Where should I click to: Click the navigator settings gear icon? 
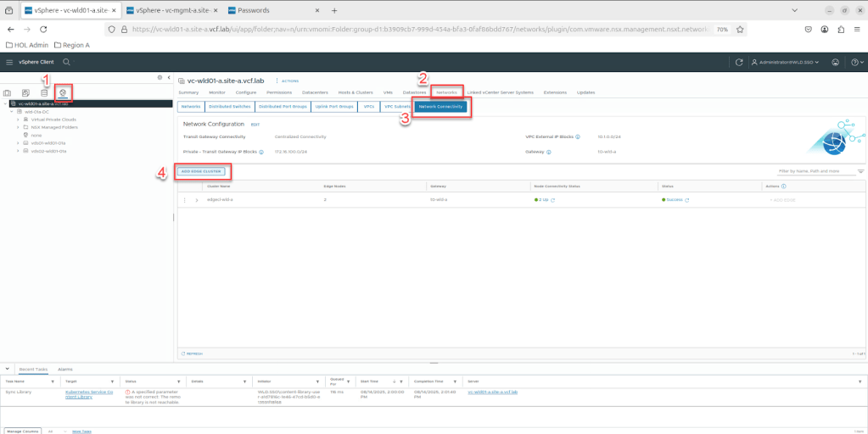point(160,77)
